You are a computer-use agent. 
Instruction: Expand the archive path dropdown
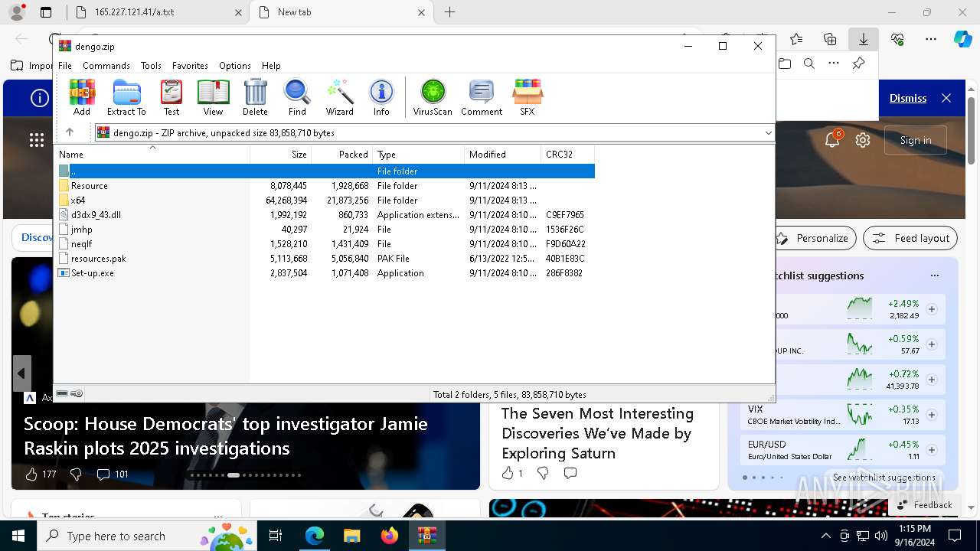(x=768, y=132)
